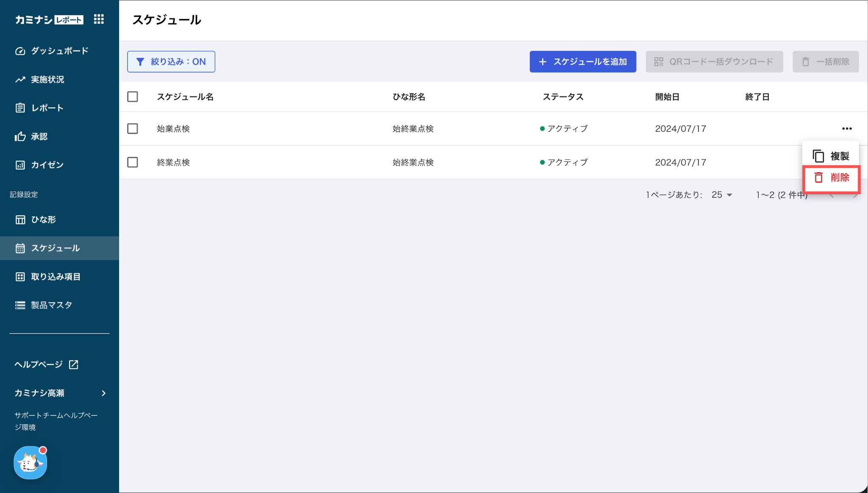The image size is (868, 493).
Task: Expand the カミナシ高瀬 account chevron
Action: point(104,393)
